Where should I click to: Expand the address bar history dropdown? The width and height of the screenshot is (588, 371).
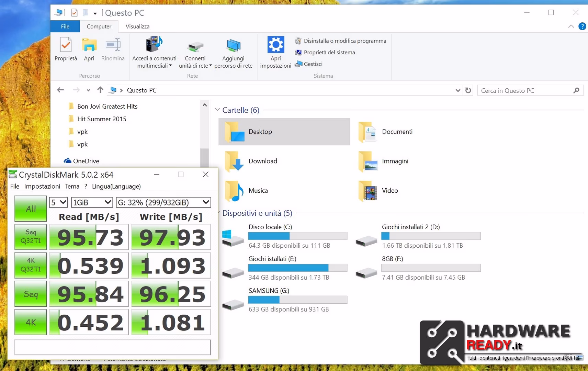[458, 90]
